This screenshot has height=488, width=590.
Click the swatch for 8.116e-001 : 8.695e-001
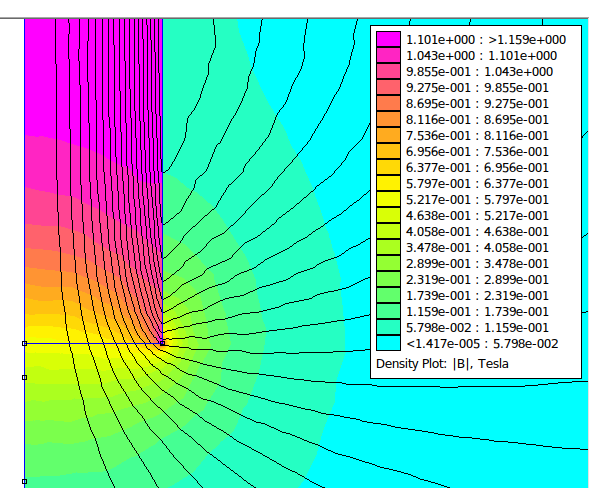(x=388, y=119)
